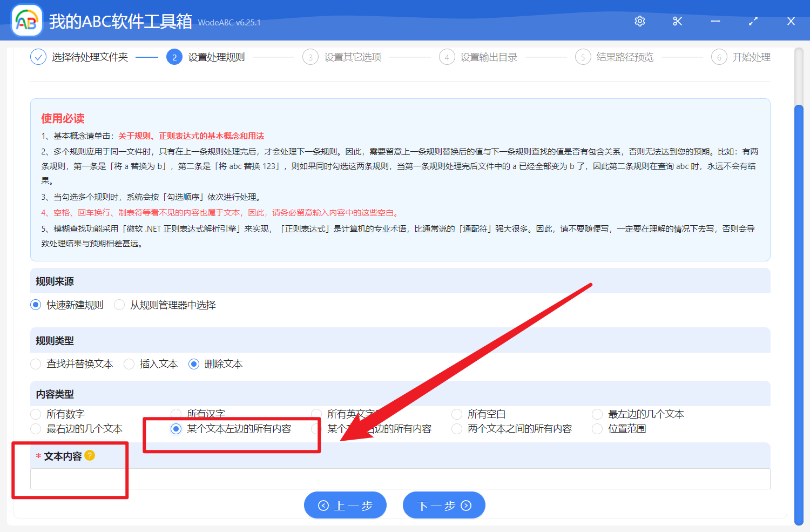
Task: Click the scissors icon in title bar
Action: pyautogui.click(x=678, y=21)
